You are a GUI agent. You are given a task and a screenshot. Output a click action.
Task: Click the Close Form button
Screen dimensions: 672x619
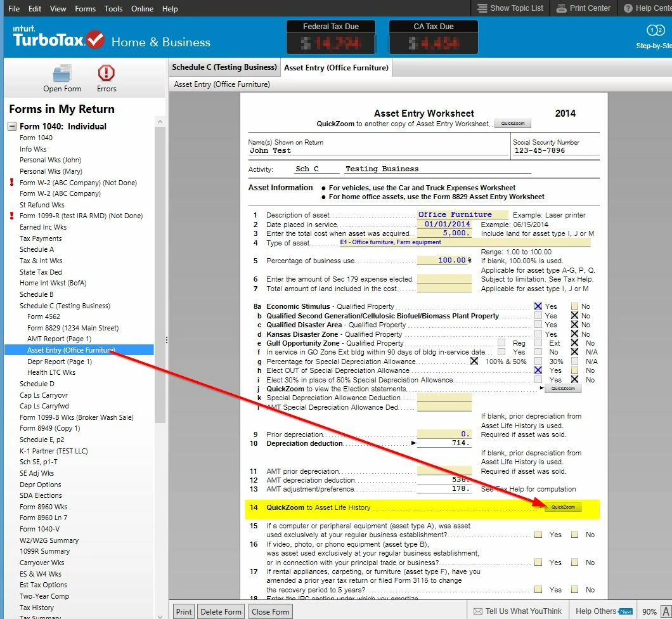(x=271, y=612)
